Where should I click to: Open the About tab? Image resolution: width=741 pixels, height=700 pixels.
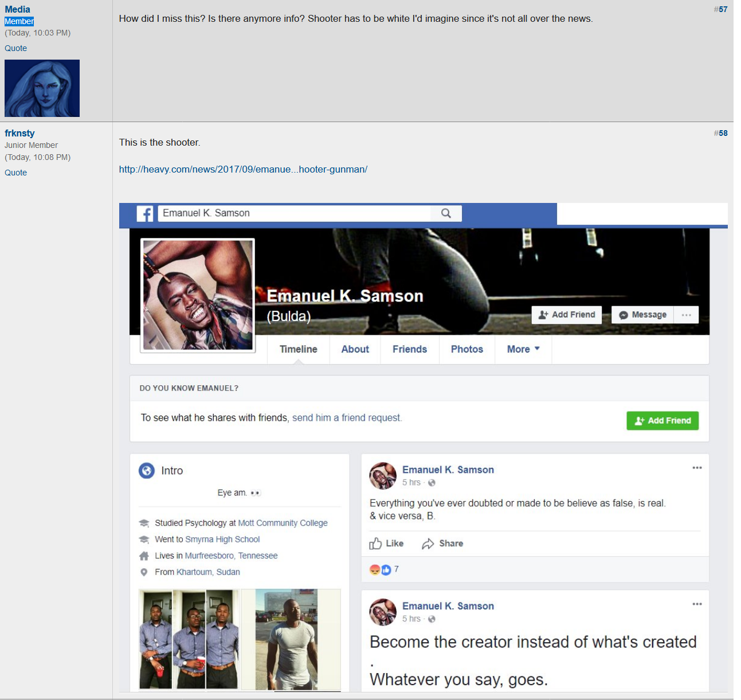coord(355,349)
